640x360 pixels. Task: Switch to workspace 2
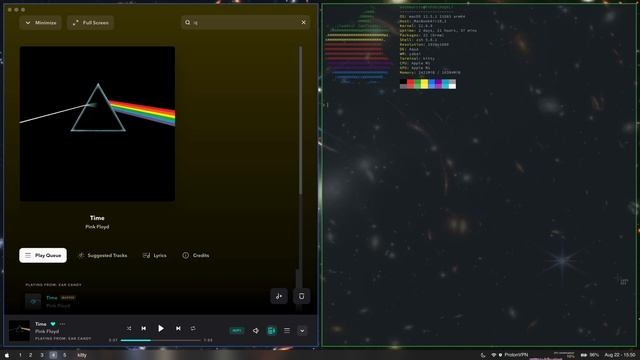[x=31, y=355]
